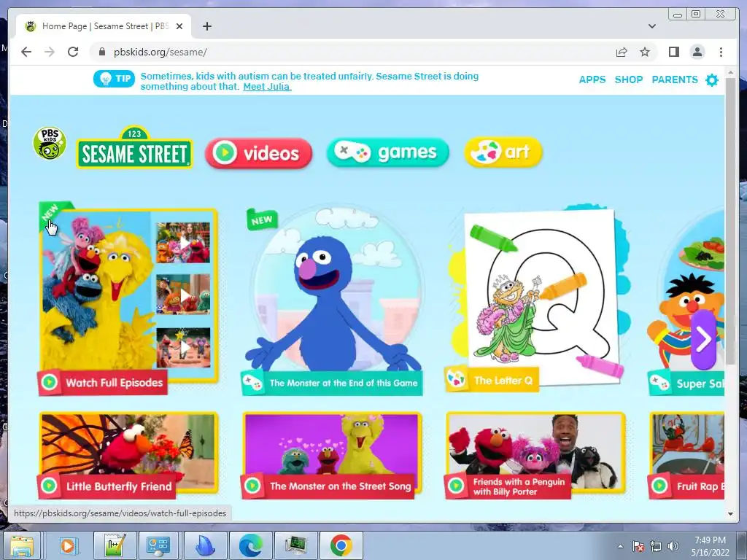Image resolution: width=747 pixels, height=560 pixels.
Task: Open APPS in the top menu
Action: (x=592, y=79)
